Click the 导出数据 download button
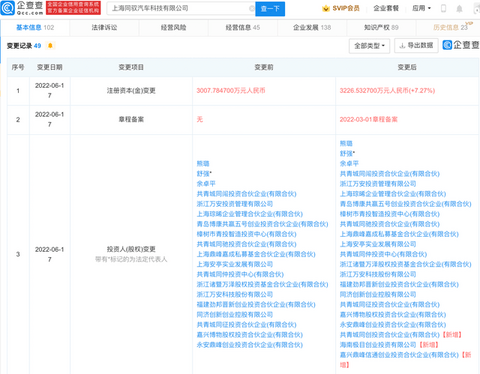The width and height of the screenshot is (480, 374). pos(416,45)
